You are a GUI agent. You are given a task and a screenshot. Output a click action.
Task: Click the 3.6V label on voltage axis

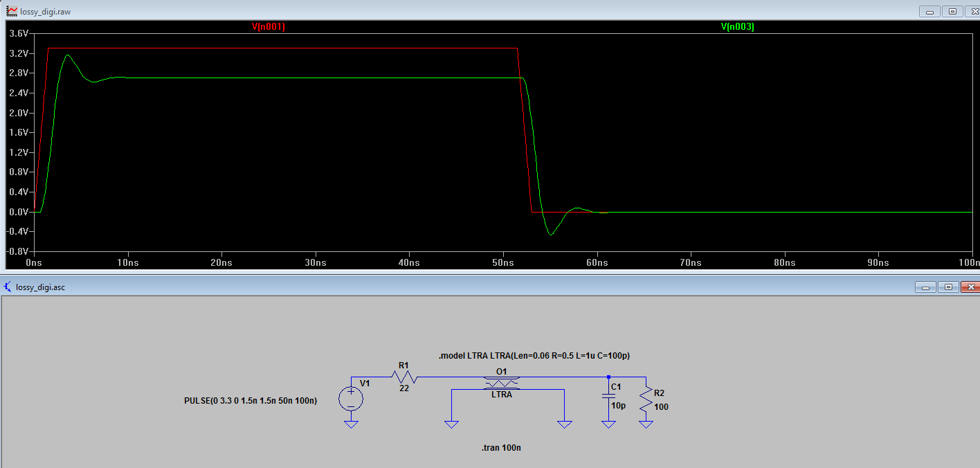pos(18,33)
